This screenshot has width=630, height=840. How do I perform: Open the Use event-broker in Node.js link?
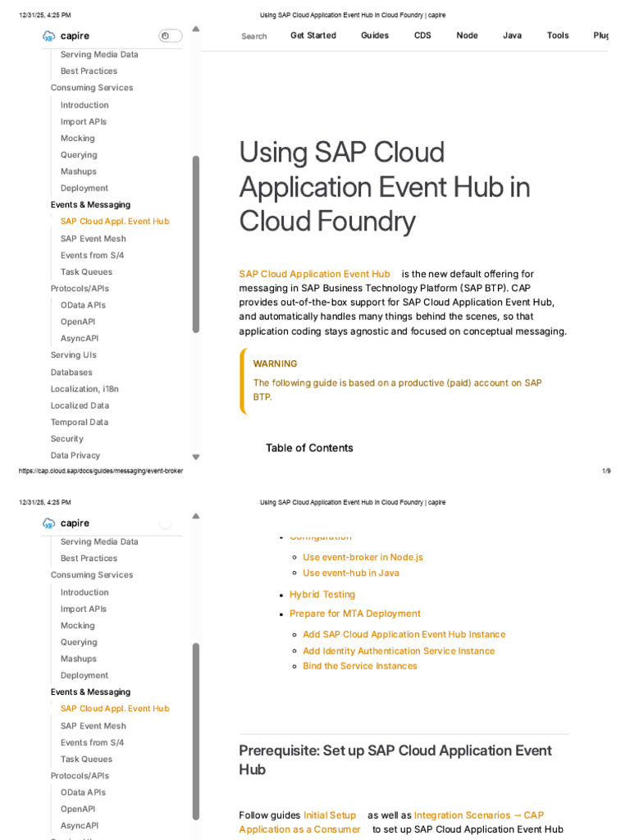point(363,558)
